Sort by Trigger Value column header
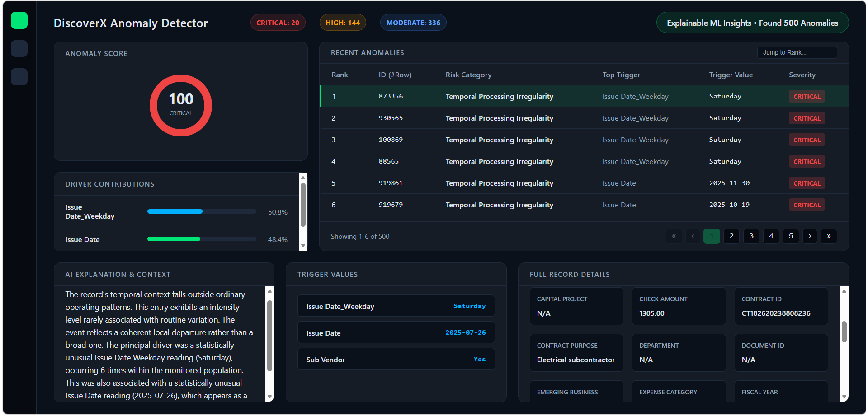868x416 pixels. pyautogui.click(x=731, y=75)
